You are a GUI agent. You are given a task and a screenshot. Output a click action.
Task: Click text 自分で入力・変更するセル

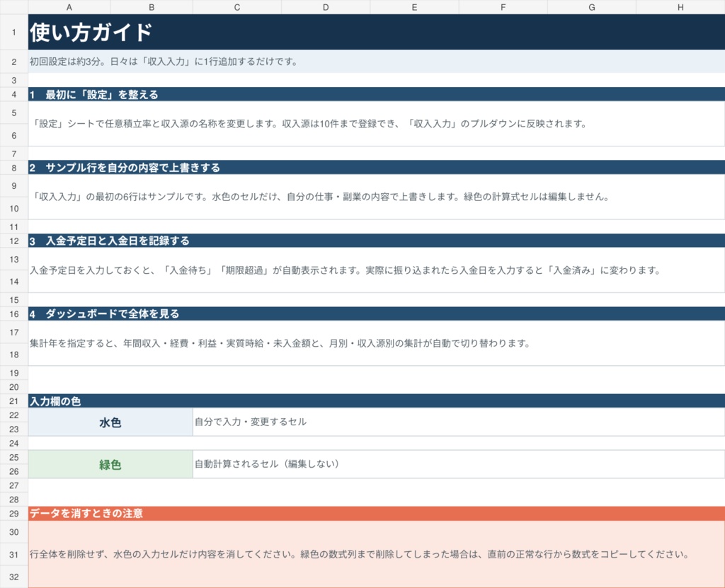(x=250, y=422)
